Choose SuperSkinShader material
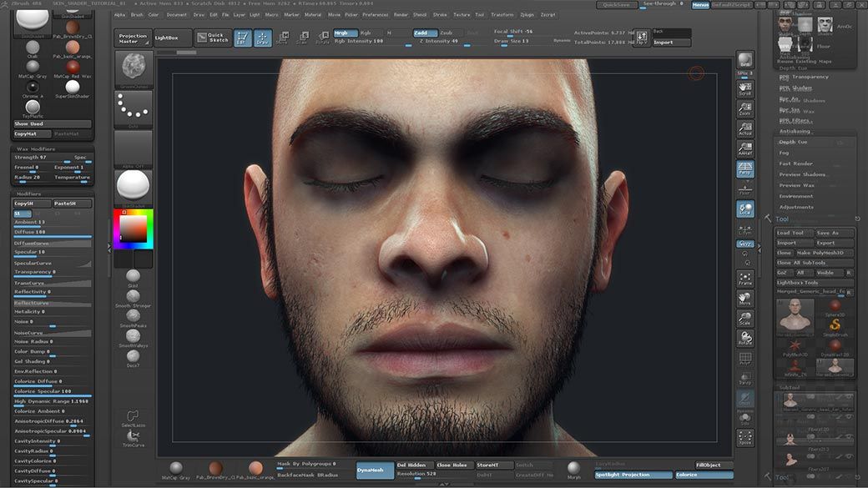The width and height of the screenshot is (868, 488). click(73, 89)
